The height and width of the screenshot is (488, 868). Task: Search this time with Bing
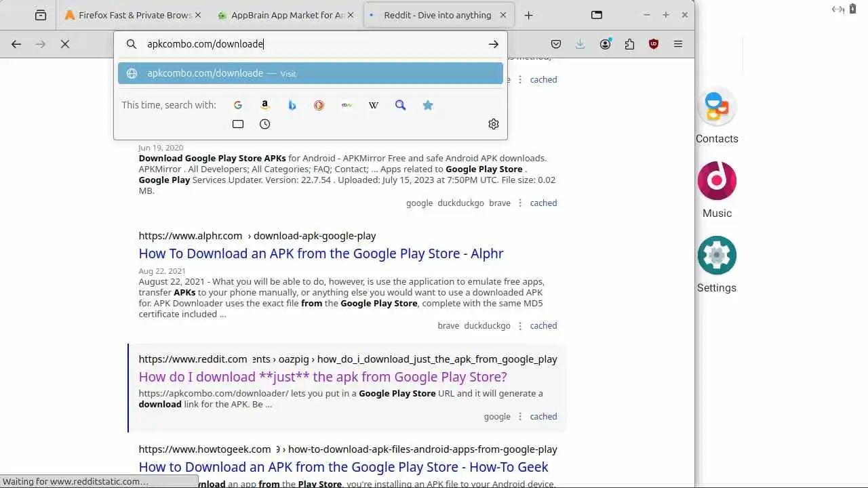pos(292,105)
